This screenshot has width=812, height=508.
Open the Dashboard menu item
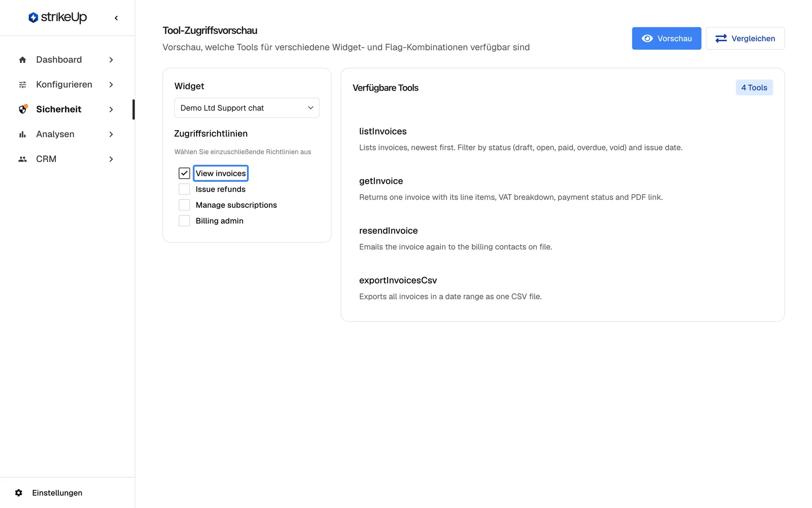click(x=66, y=60)
